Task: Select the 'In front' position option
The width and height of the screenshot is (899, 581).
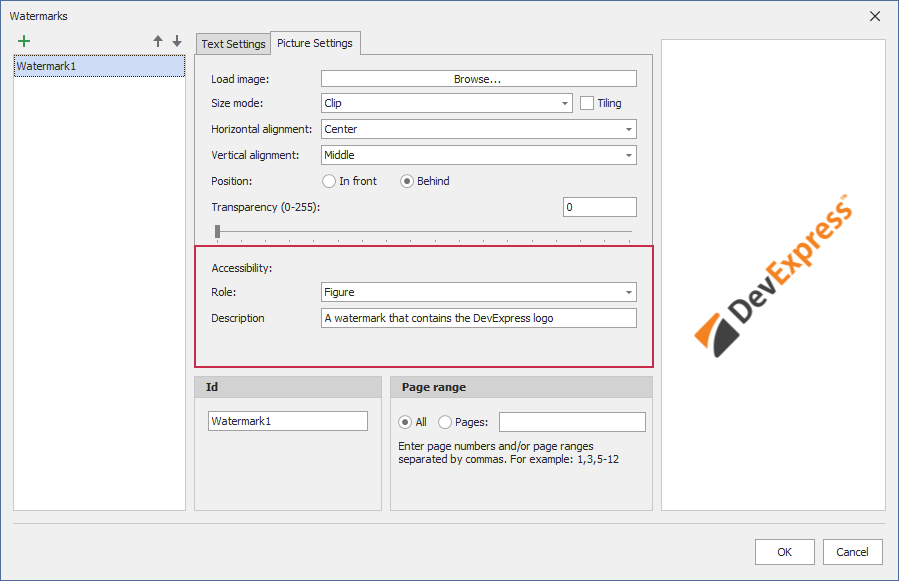Action: point(329,181)
